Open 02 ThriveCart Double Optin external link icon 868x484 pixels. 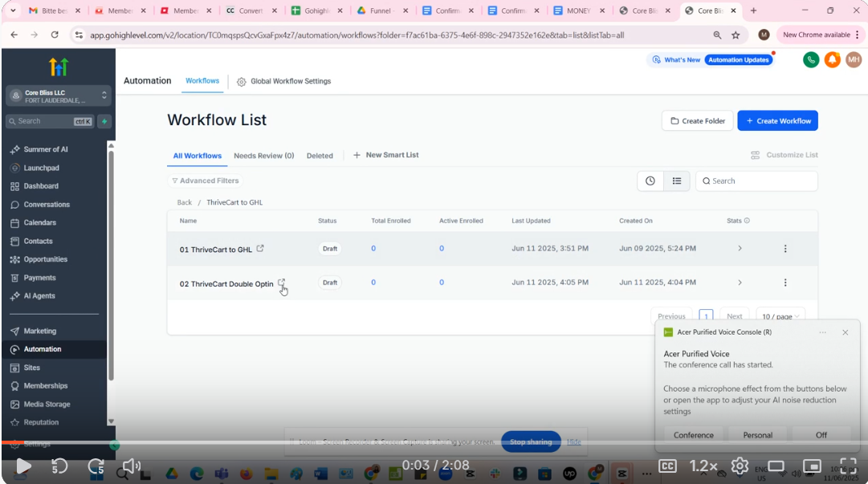tap(281, 283)
